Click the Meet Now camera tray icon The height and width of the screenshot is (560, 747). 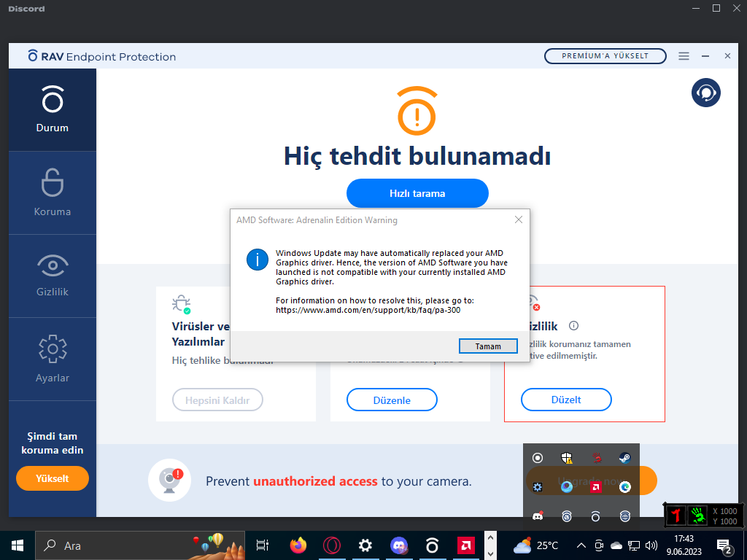[599, 545]
